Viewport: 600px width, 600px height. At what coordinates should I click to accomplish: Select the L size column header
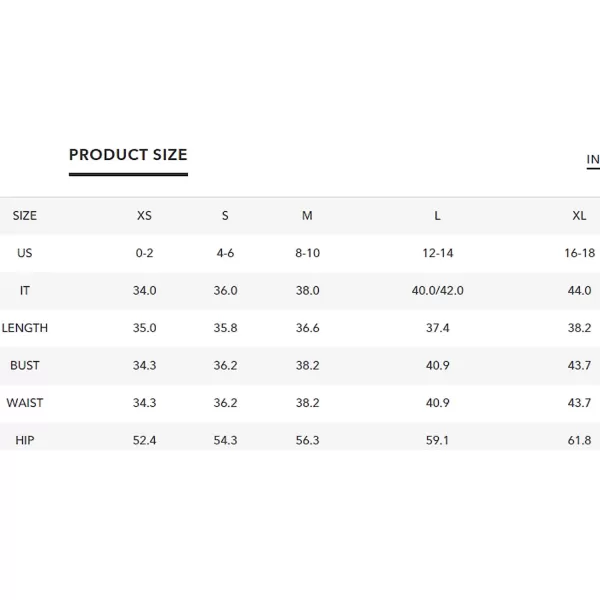point(437,216)
